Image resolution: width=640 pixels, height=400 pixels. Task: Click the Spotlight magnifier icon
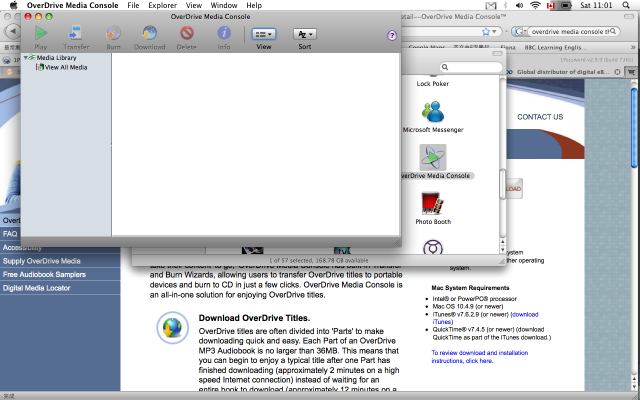click(x=626, y=5)
